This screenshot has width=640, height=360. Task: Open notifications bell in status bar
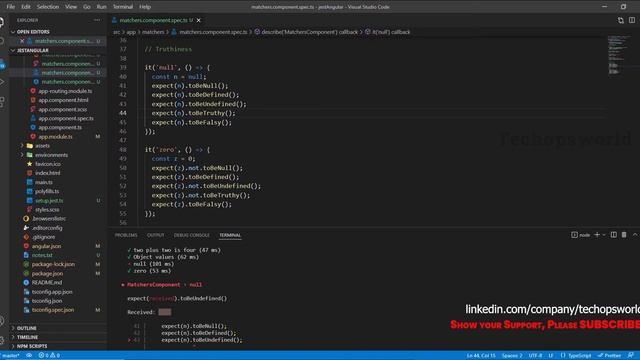click(x=631, y=356)
